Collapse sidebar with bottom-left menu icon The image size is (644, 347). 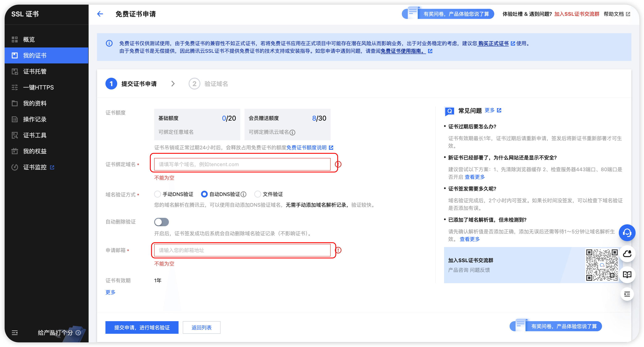point(15,333)
